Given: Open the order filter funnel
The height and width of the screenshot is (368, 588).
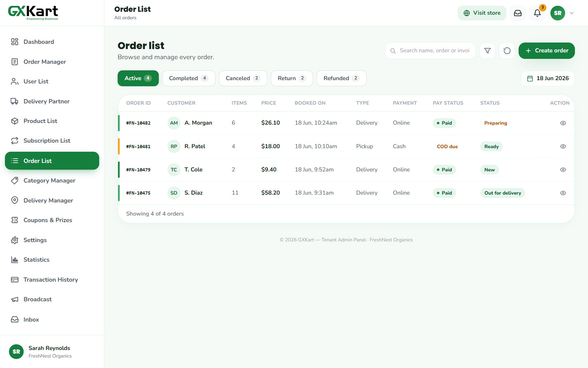Looking at the screenshot, I should click(x=487, y=51).
